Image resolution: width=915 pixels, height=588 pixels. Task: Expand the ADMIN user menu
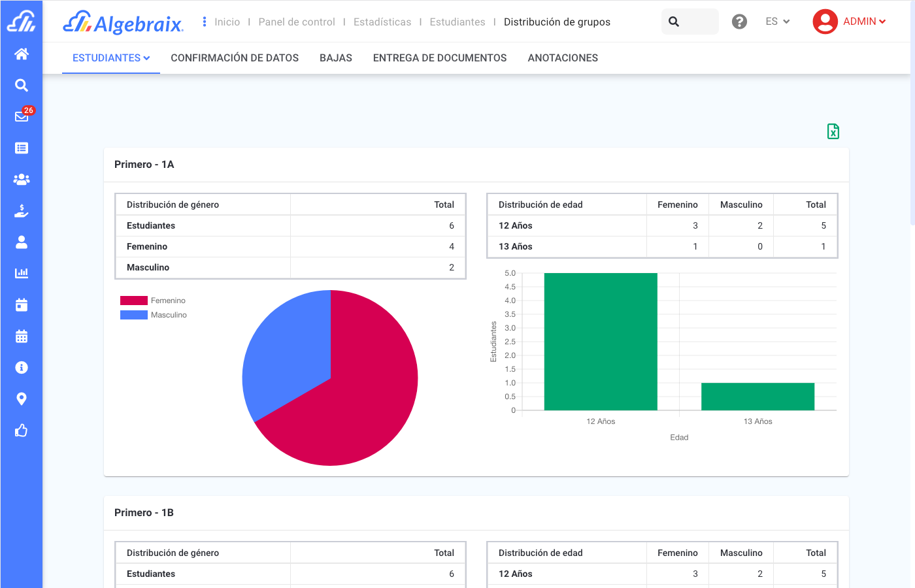click(x=850, y=22)
